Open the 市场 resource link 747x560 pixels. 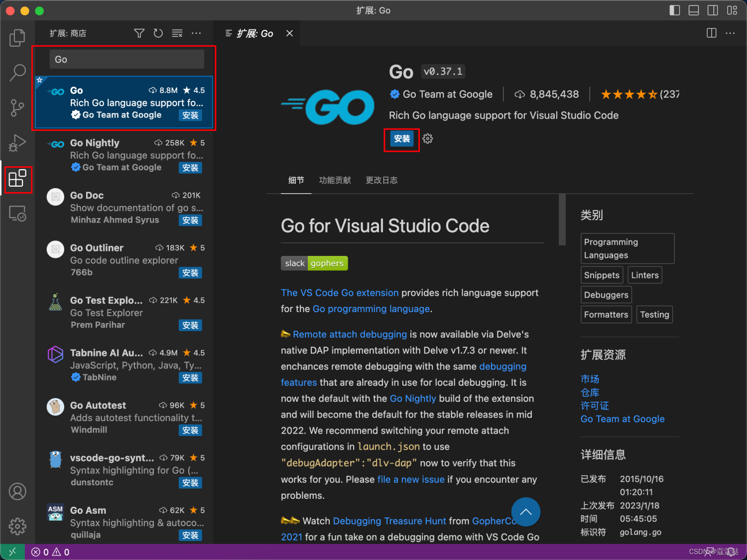tap(590, 379)
